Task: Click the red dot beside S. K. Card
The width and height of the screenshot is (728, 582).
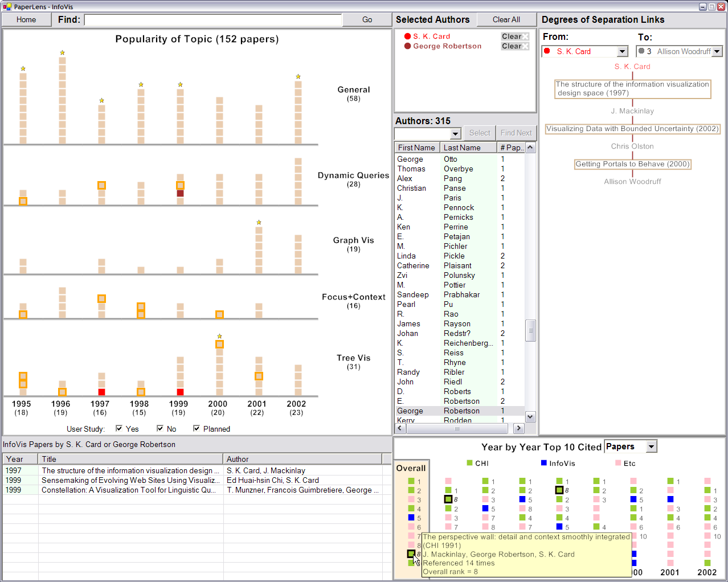Action: (x=407, y=36)
